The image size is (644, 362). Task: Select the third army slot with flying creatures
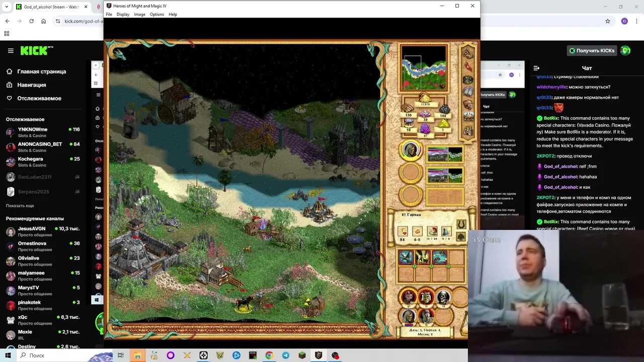(439, 258)
